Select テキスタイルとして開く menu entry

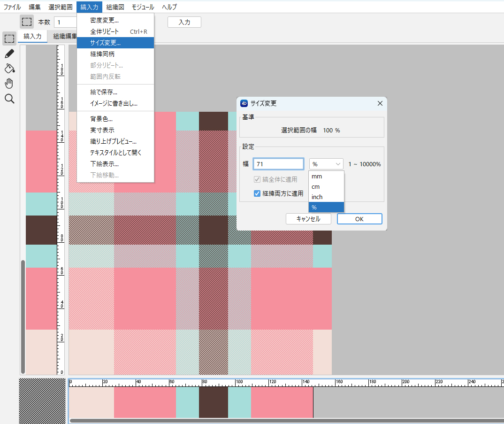pyautogui.click(x=115, y=153)
